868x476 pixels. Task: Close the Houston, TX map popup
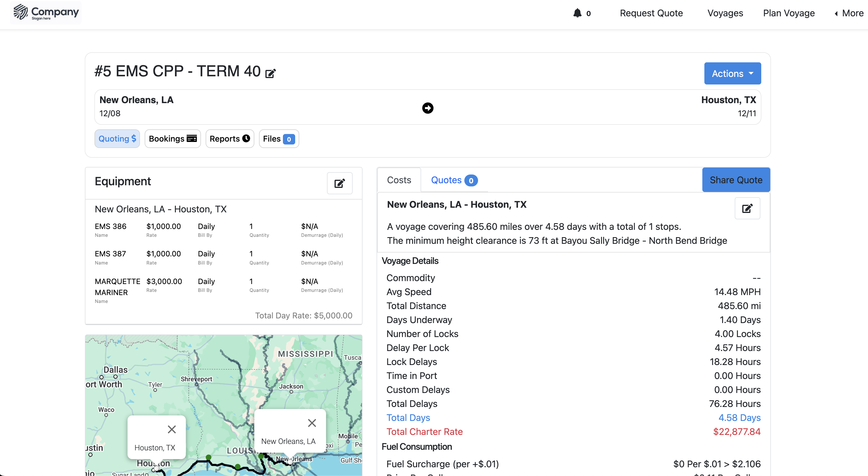pos(171,429)
